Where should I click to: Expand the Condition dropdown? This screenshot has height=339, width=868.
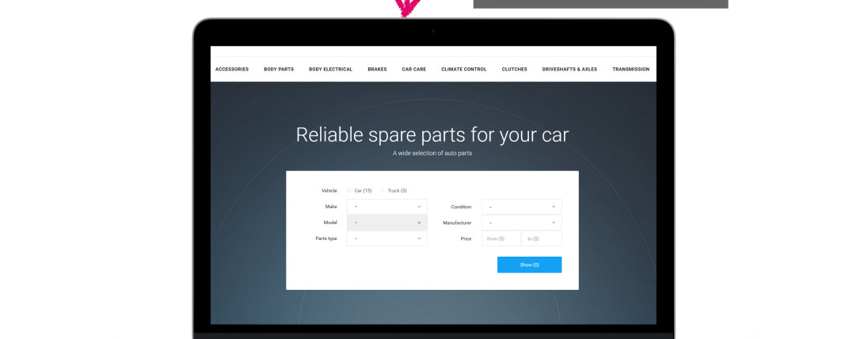click(521, 207)
